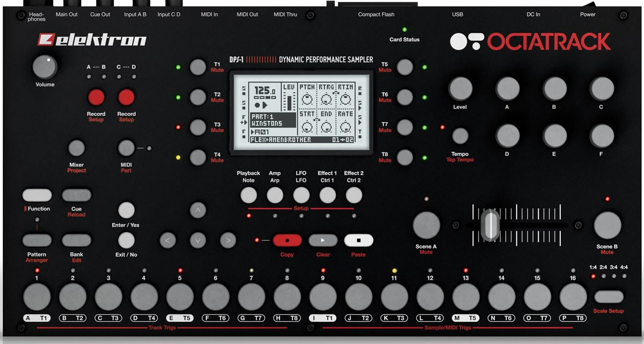Click the stop Paste button
This screenshot has height=344, width=644.
coord(358,240)
